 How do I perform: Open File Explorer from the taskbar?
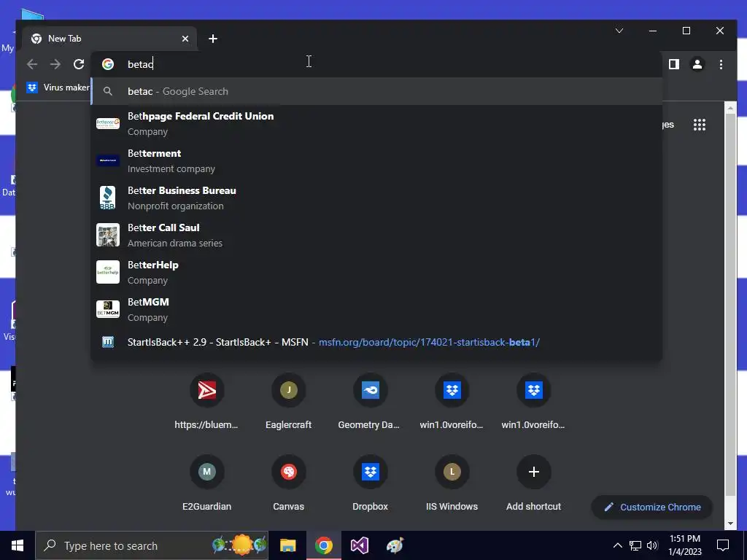coord(287,545)
